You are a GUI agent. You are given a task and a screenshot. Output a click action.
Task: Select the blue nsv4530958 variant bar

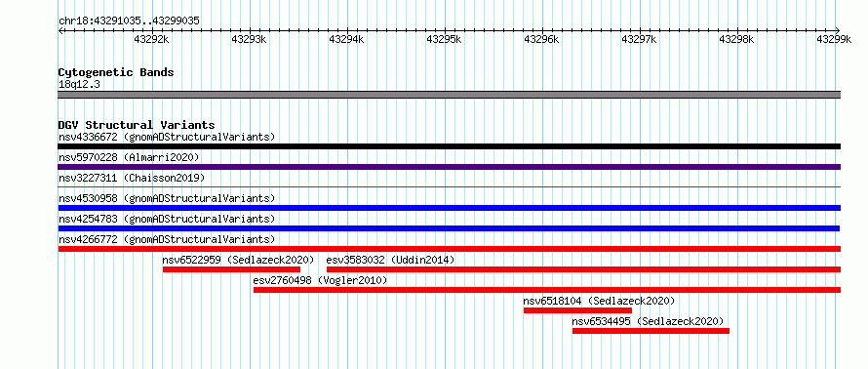[x=449, y=208]
